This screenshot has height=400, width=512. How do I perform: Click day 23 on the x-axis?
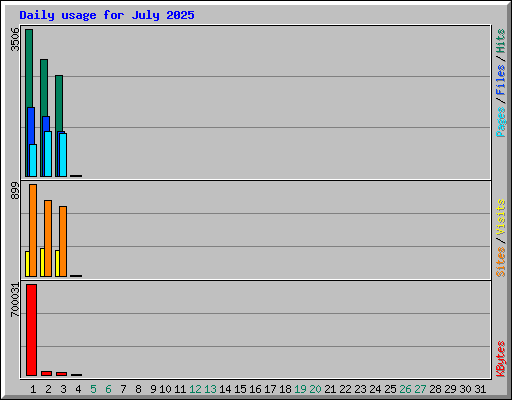coord(360,389)
